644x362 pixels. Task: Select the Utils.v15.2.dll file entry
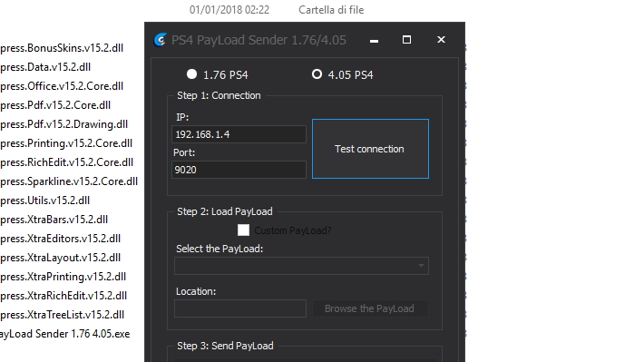[x=44, y=201]
